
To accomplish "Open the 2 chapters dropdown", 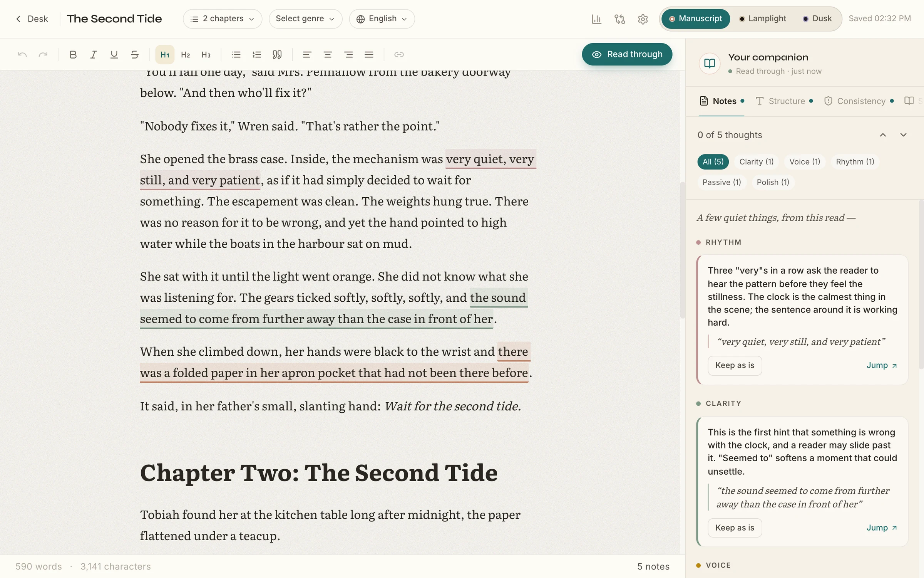I will pyautogui.click(x=223, y=19).
